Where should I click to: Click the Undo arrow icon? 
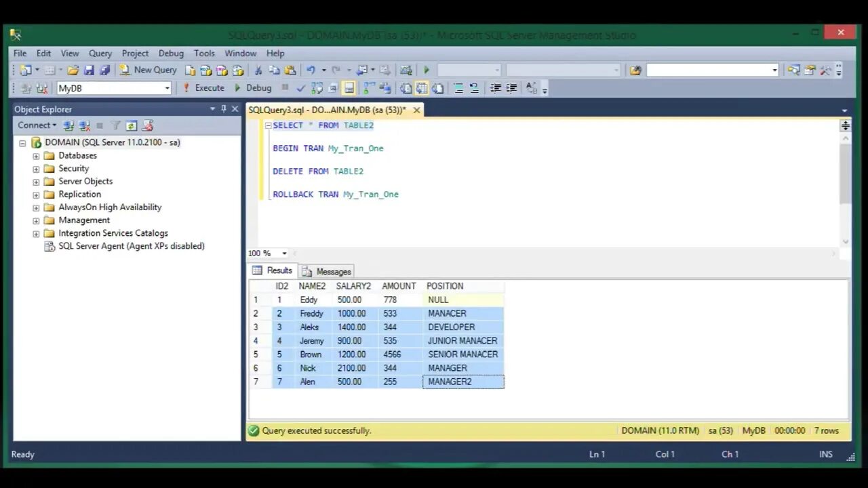311,70
